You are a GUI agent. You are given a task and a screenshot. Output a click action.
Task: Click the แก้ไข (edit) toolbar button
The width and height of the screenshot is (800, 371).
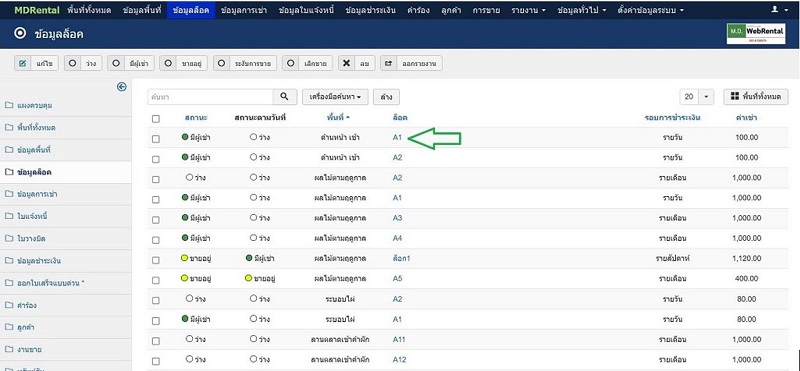click(x=36, y=63)
